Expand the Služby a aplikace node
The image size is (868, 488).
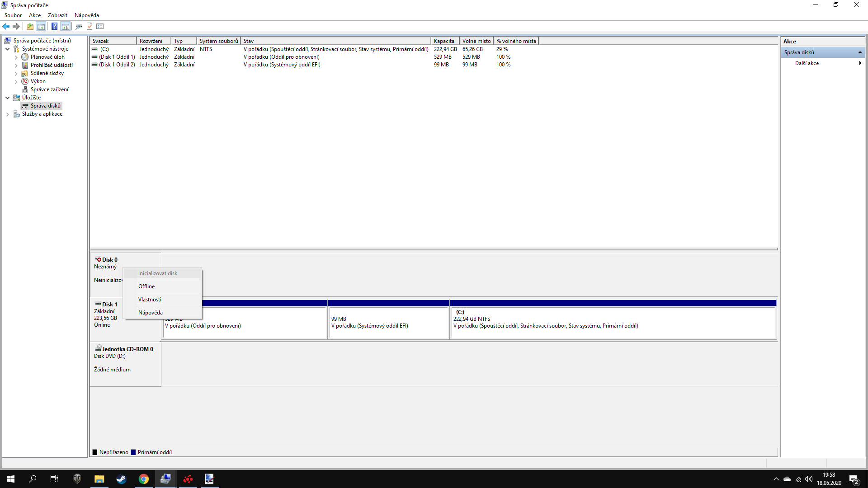click(8, 114)
